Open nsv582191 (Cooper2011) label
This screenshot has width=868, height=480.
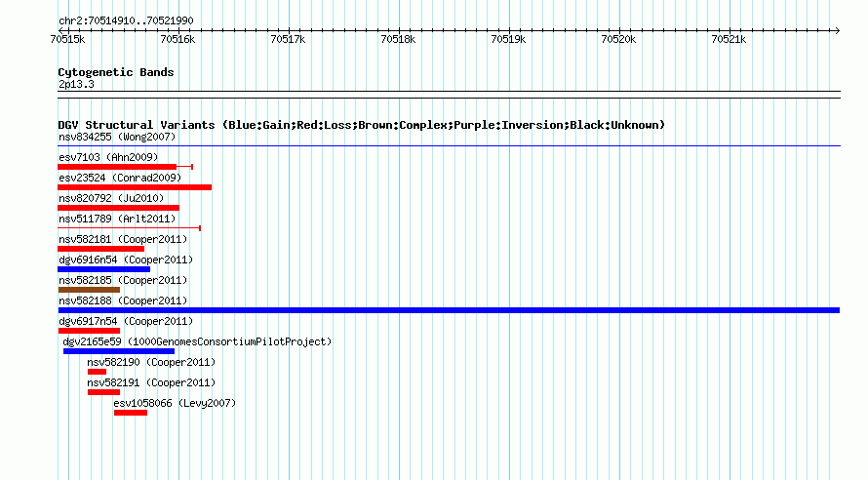[151, 382]
